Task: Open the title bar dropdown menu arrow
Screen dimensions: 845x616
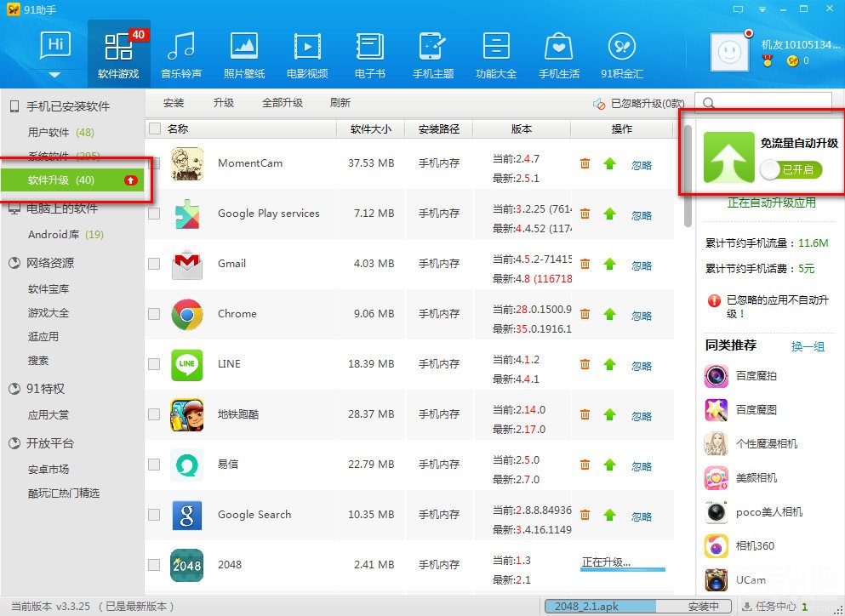Action: click(x=762, y=9)
